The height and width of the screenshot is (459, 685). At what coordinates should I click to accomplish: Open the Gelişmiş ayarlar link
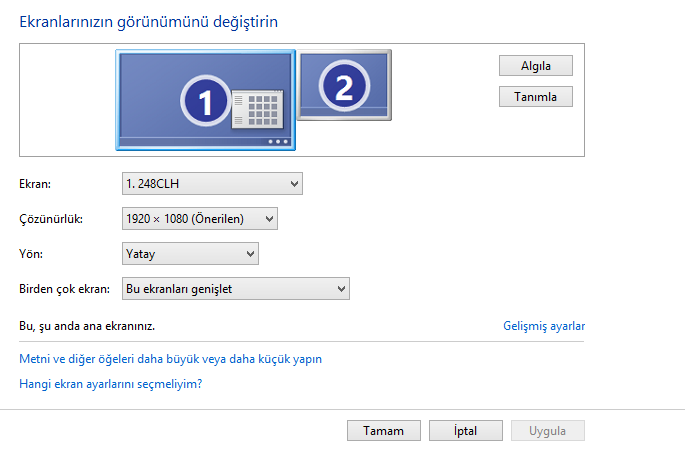(x=544, y=326)
